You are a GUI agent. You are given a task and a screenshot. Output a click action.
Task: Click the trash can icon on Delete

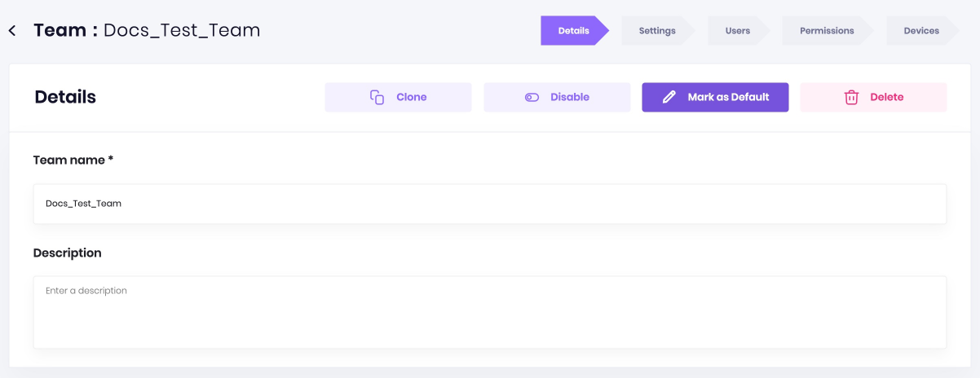tap(851, 97)
